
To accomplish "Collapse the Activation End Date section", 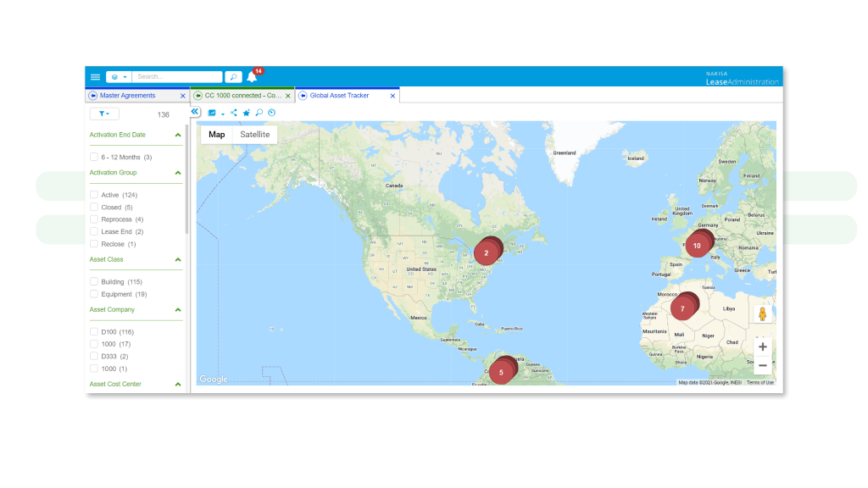I will tap(178, 135).
